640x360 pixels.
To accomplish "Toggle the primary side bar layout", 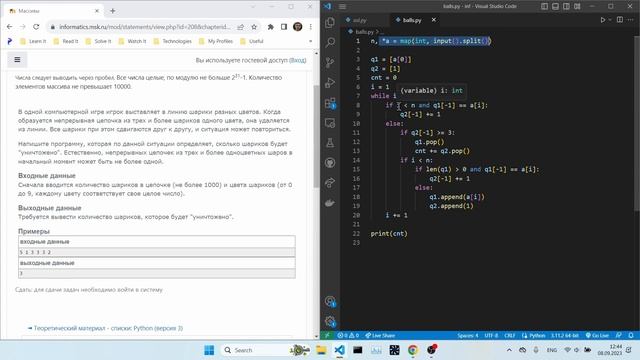I will pyautogui.click(x=544, y=6).
